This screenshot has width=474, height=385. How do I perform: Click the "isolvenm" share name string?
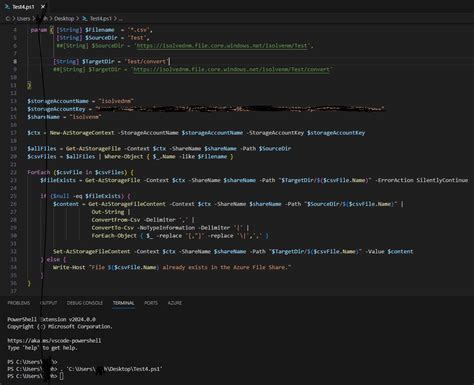[86, 117]
